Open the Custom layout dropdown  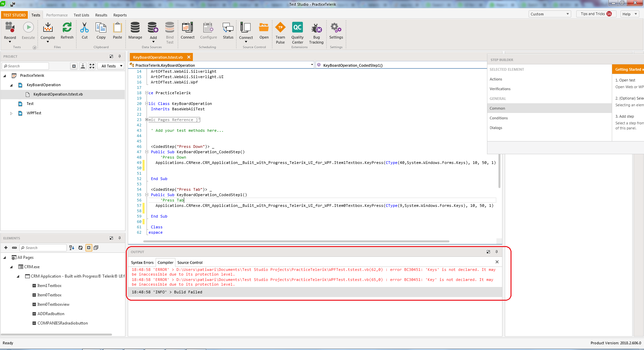pos(550,14)
